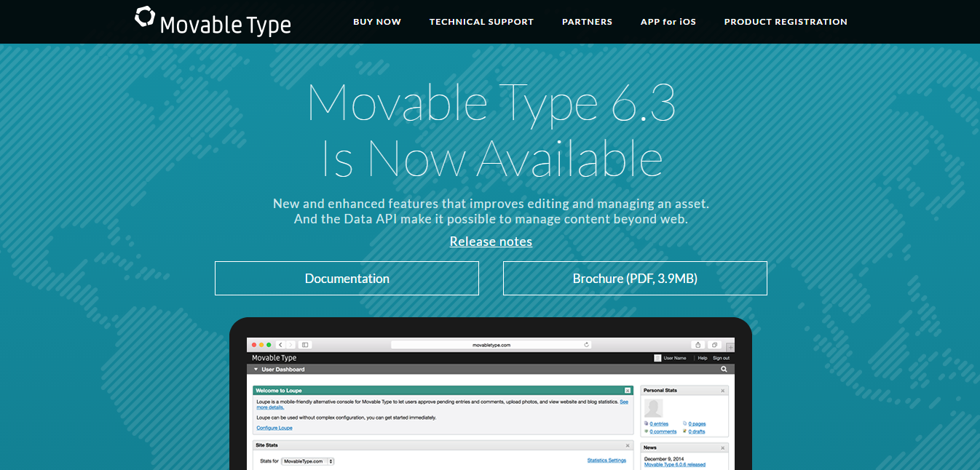
Task: Expand the User Dashboard dropdown triangle
Action: coord(256,370)
